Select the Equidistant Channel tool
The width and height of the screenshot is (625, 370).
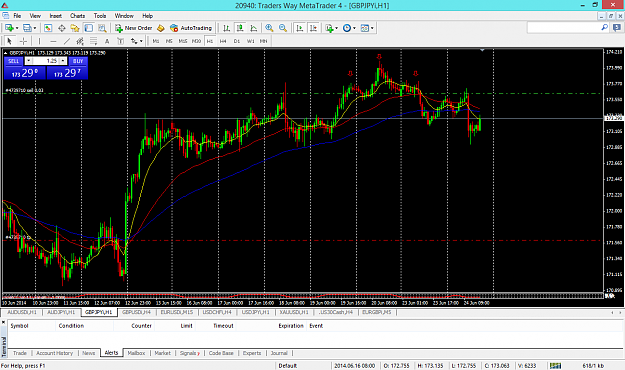point(80,41)
